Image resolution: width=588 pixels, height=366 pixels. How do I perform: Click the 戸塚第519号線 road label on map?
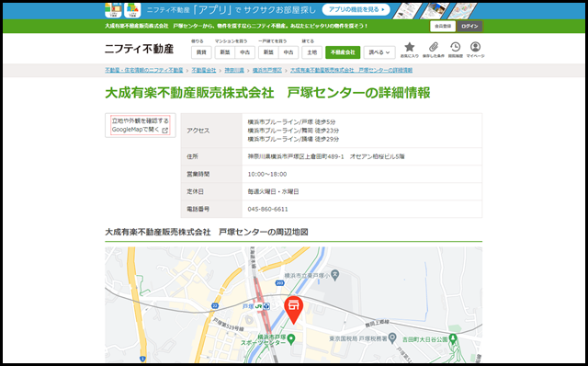pos(229,325)
